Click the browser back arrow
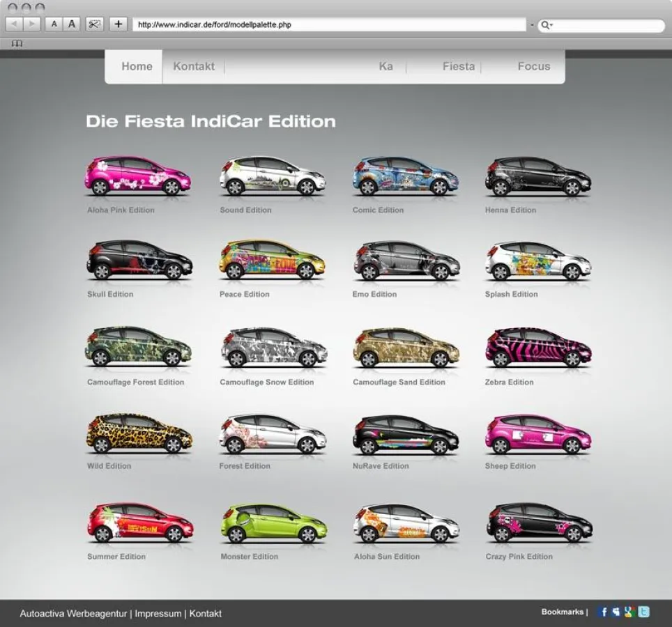 [x=14, y=24]
